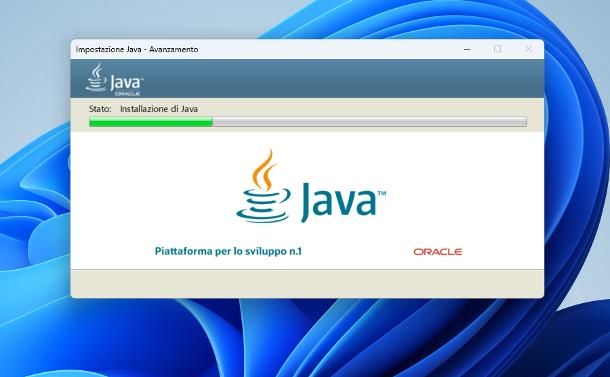Click the installation progress bar
610x377 pixels.
point(308,121)
